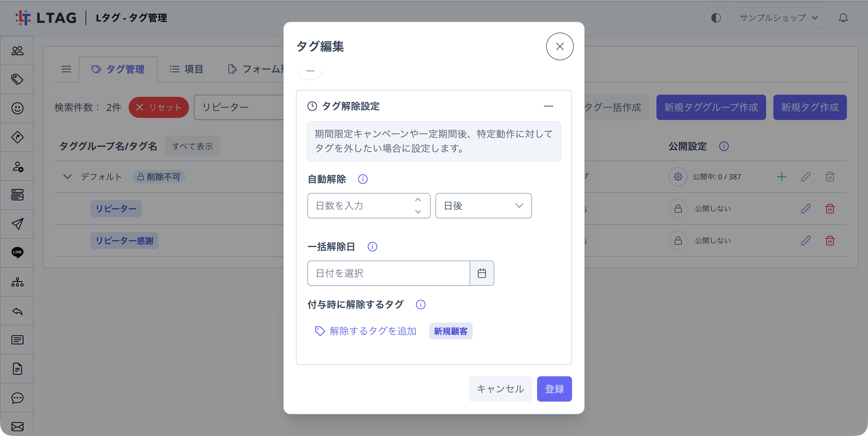Click the リセット button
The height and width of the screenshot is (436, 868).
[x=159, y=107]
